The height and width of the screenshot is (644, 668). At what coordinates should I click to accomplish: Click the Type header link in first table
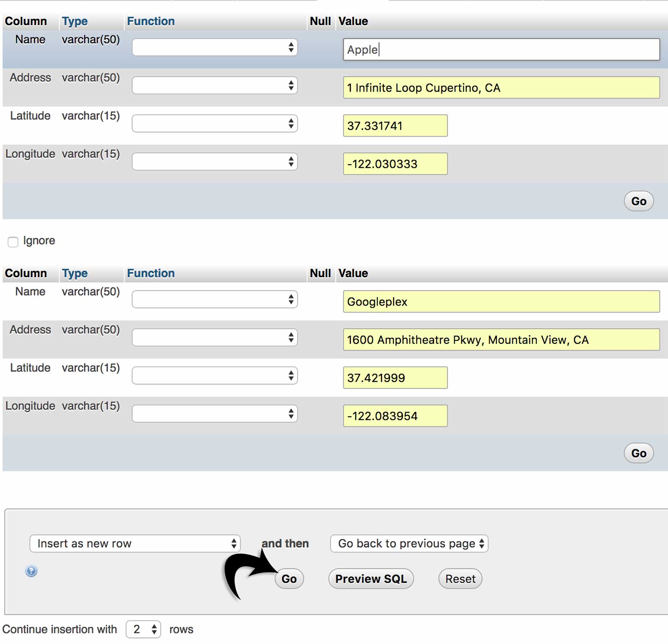pyautogui.click(x=75, y=21)
